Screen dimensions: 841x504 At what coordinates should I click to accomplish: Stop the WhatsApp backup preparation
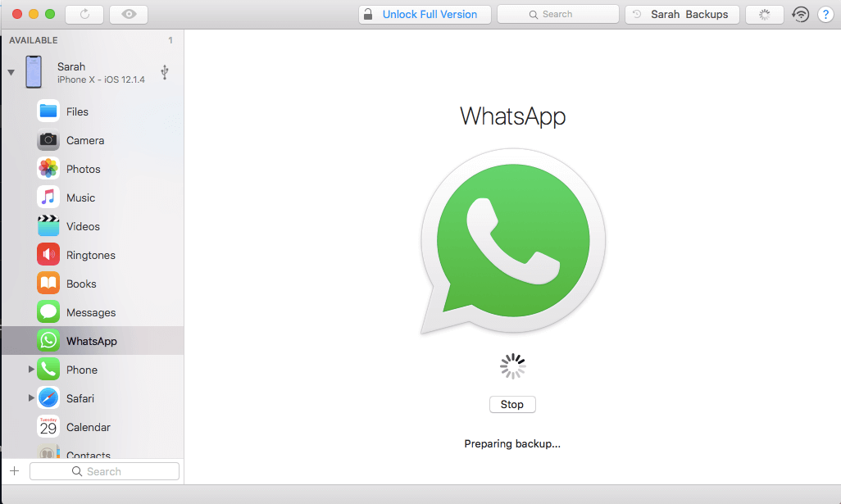(512, 404)
